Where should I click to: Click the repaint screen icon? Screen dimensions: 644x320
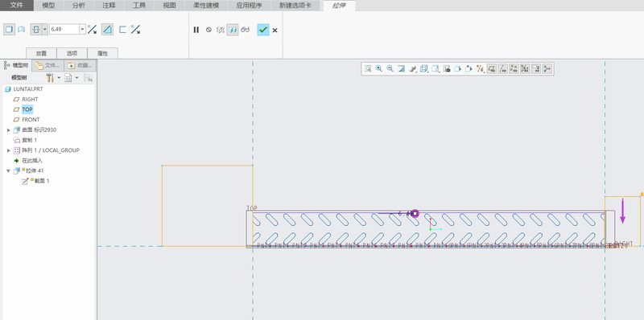coord(402,69)
